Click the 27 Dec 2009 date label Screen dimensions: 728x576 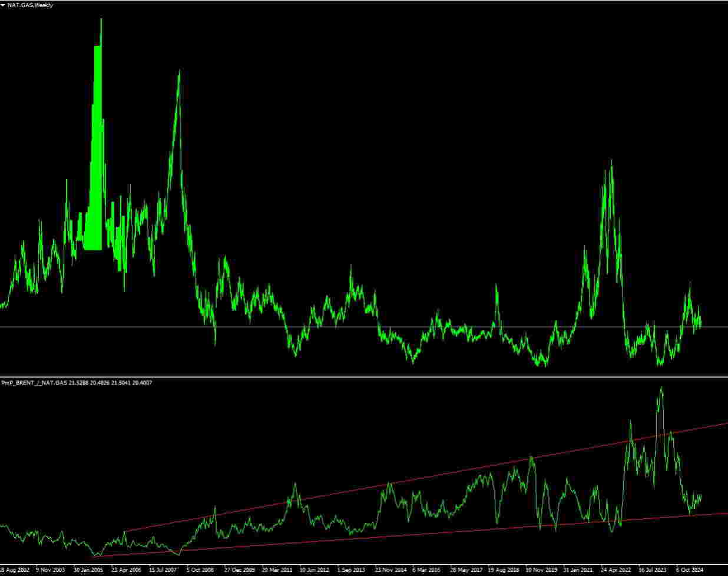[x=239, y=570]
